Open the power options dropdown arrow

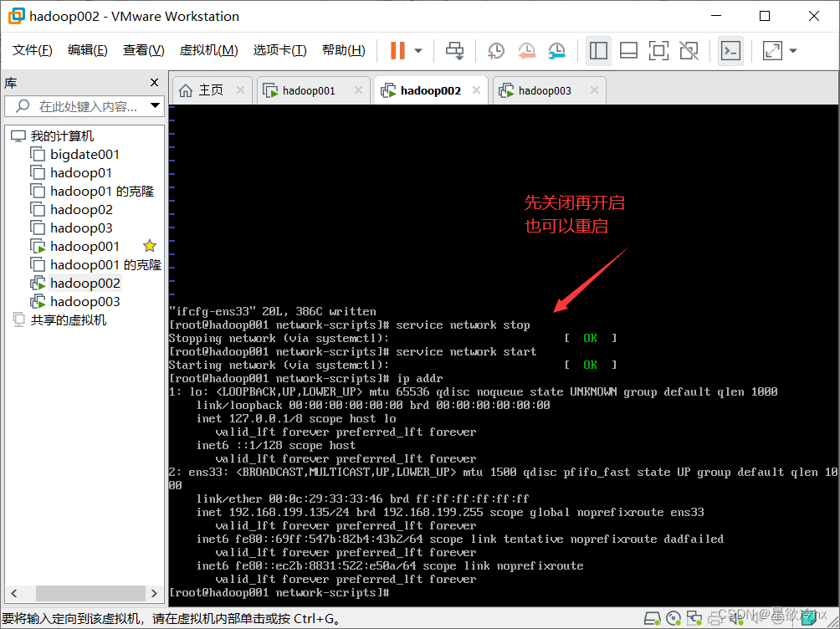point(418,51)
